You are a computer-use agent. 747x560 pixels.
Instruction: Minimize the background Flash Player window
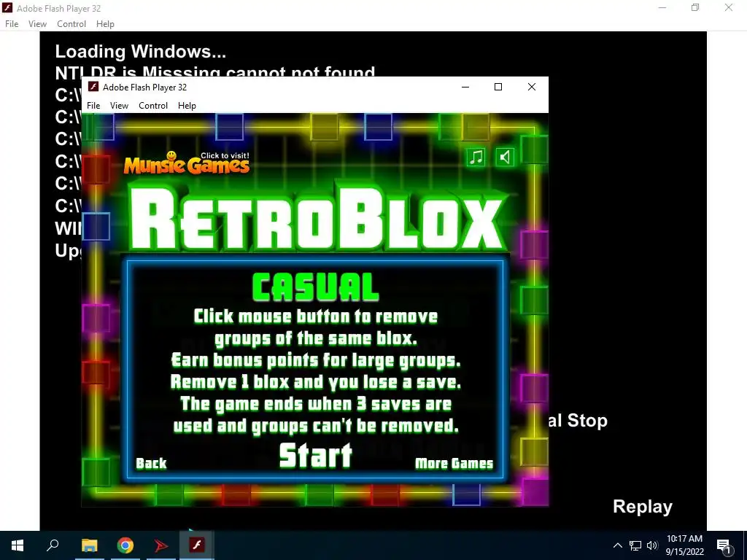click(x=662, y=7)
